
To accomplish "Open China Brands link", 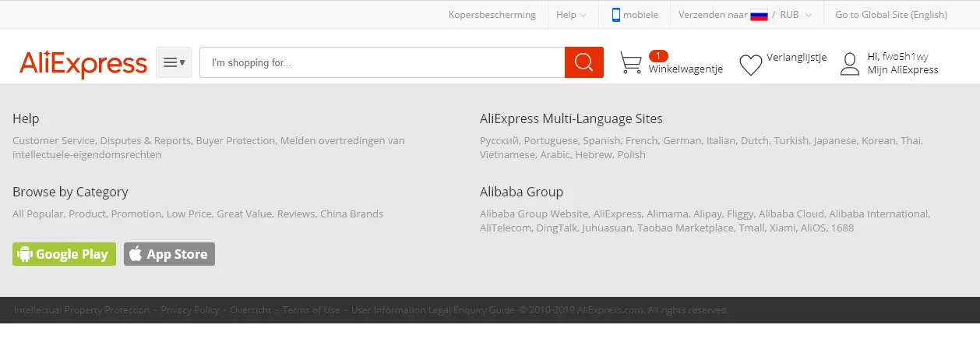I will (352, 214).
